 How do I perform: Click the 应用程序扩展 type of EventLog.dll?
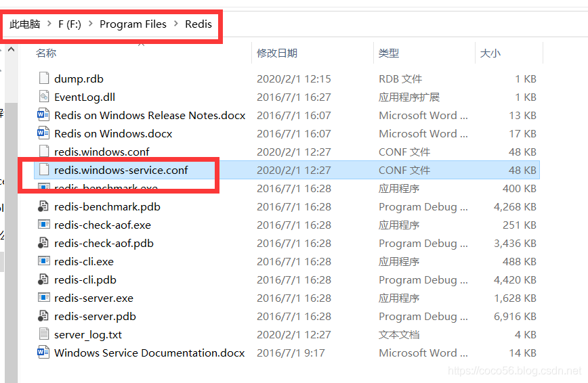coord(409,97)
